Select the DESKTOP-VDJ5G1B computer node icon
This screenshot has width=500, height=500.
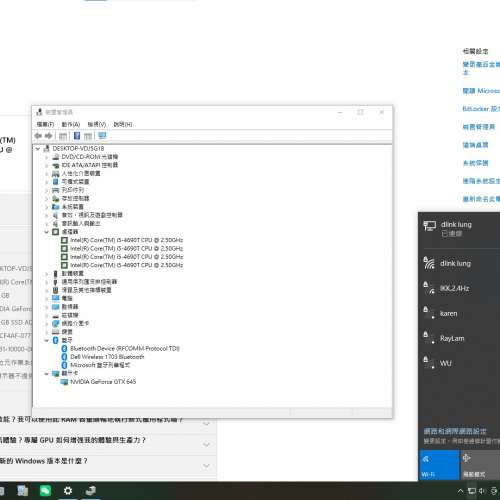[x=47, y=148]
